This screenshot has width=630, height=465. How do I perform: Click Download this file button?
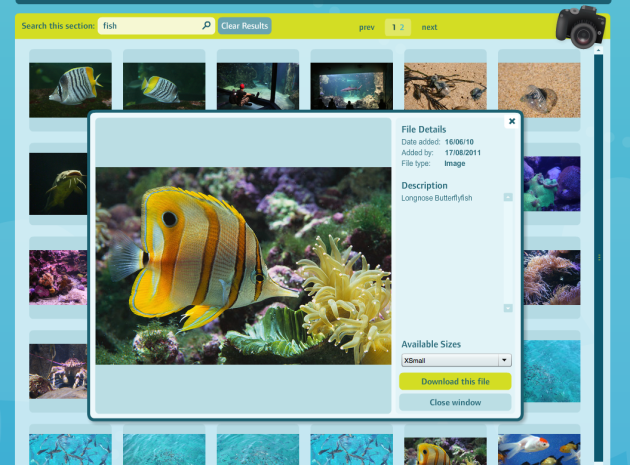[x=455, y=381]
